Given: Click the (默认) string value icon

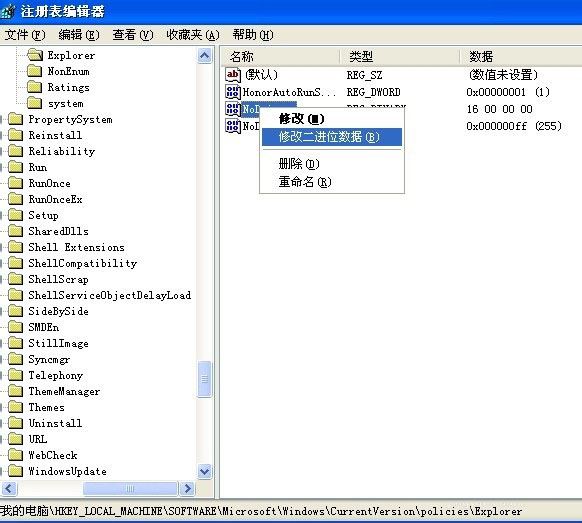Looking at the screenshot, I should coord(233,75).
